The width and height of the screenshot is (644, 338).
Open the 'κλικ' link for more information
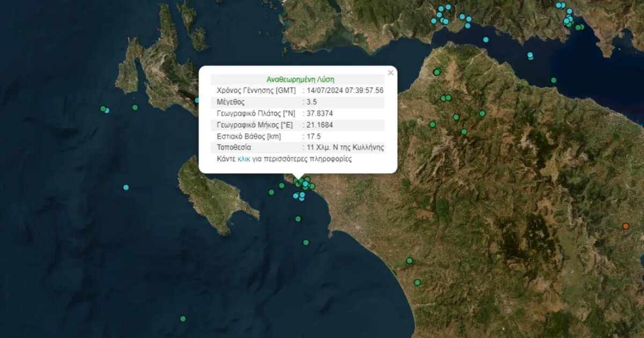click(244, 159)
